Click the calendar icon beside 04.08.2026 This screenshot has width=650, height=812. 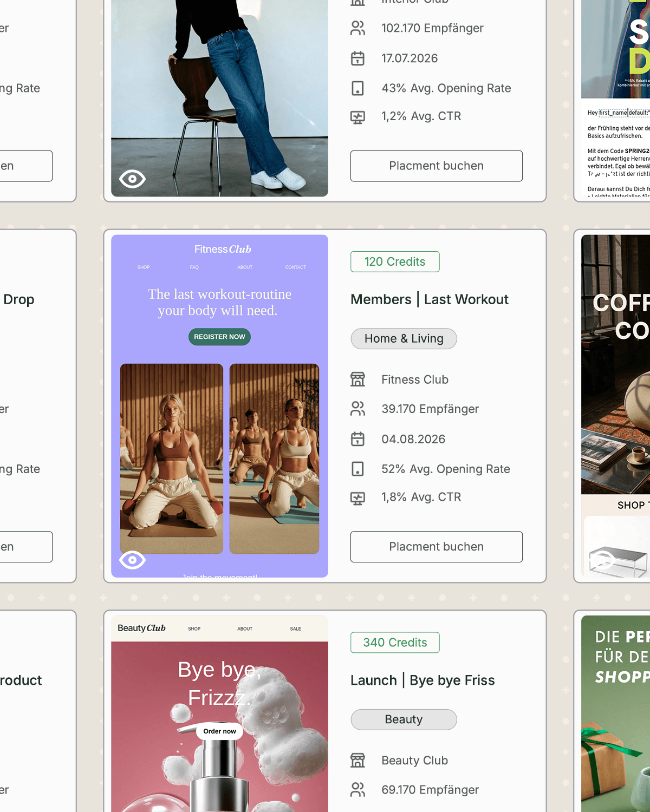pyautogui.click(x=357, y=439)
